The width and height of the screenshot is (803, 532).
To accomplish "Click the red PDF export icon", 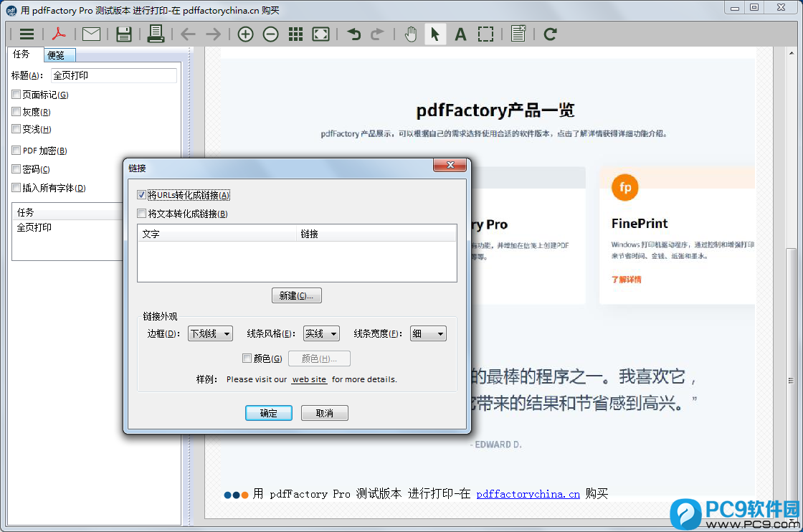I will (x=58, y=34).
